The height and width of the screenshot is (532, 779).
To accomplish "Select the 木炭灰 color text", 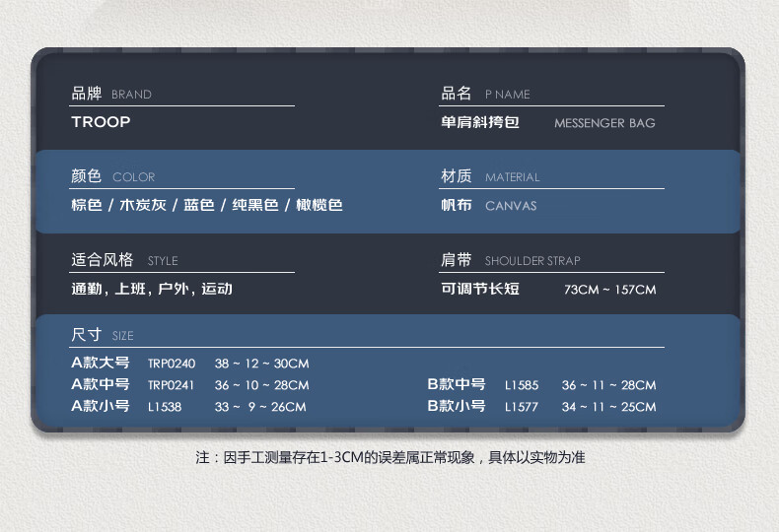I will pyautogui.click(x=143, y=205).
